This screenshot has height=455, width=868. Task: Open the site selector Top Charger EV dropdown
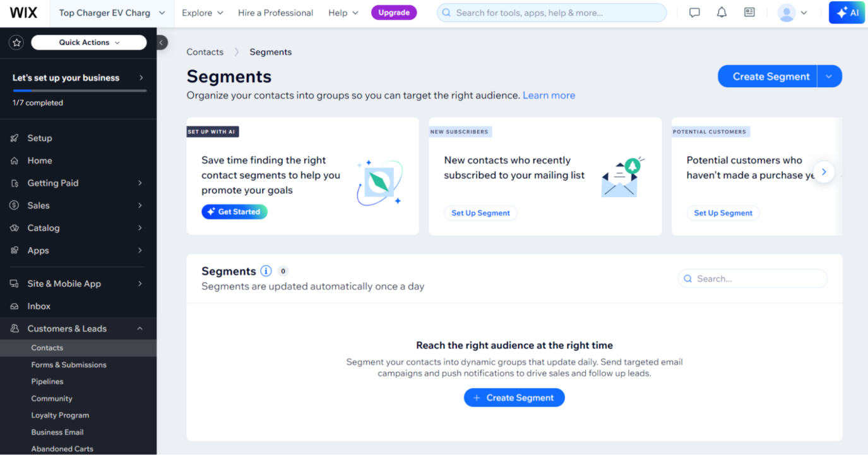pos(112,13)
